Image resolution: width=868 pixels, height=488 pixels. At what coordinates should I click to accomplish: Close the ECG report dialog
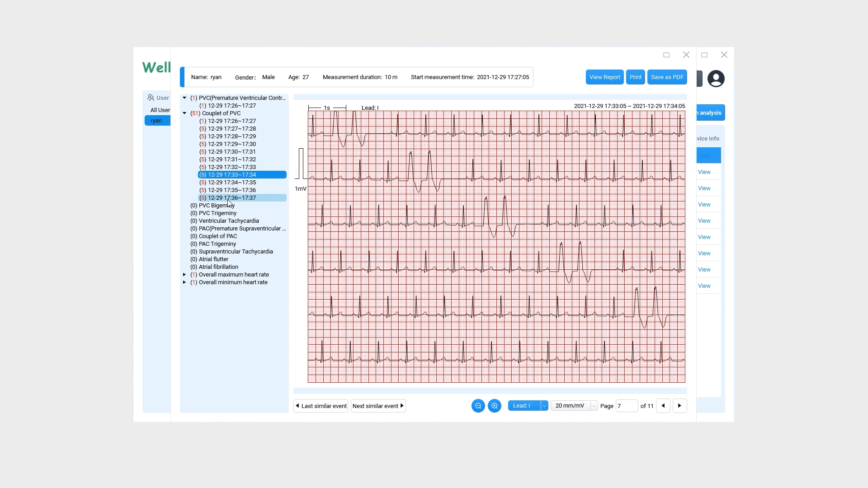point(686,55)
